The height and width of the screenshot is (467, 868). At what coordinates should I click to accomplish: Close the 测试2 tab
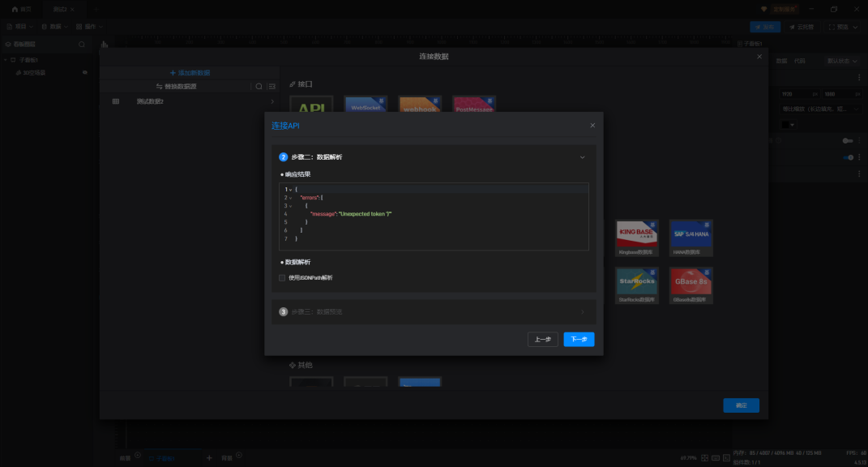(72, 10)
